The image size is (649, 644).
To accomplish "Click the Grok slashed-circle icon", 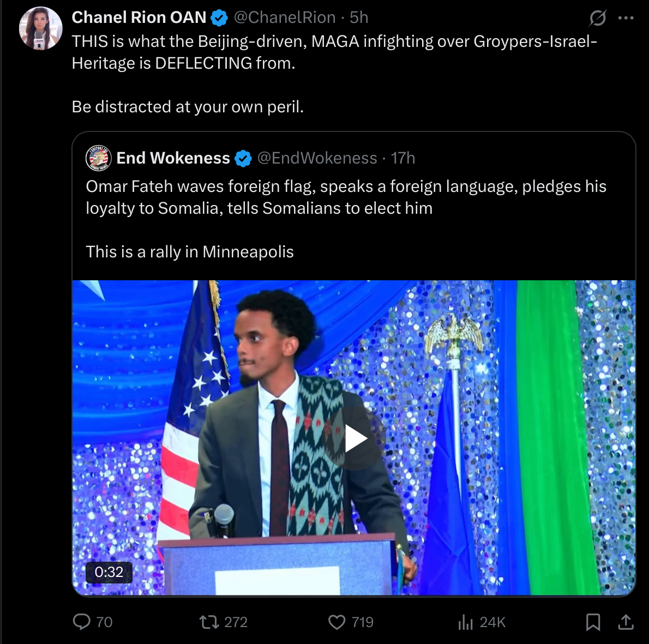I will 598,19.
